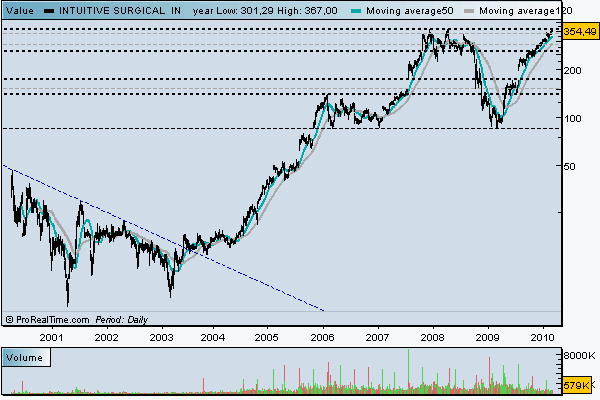Viewport: 600px width, 400px height.
Task: Click the 200 price axis label
Action: 573,70
